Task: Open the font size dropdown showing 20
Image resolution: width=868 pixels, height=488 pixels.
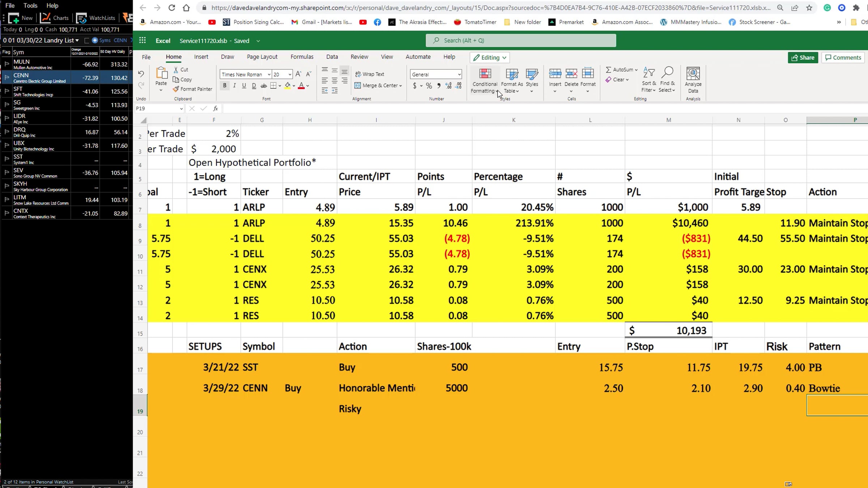Action: click(x=290, y=74)
